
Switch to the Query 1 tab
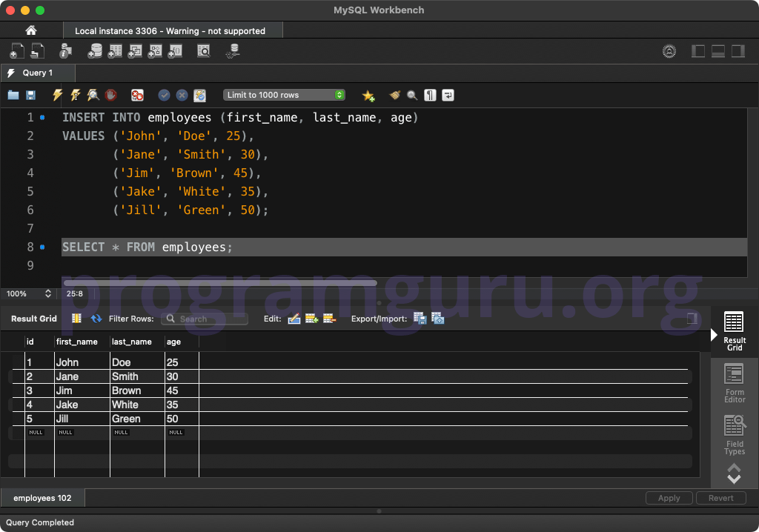tap(37, 73)
